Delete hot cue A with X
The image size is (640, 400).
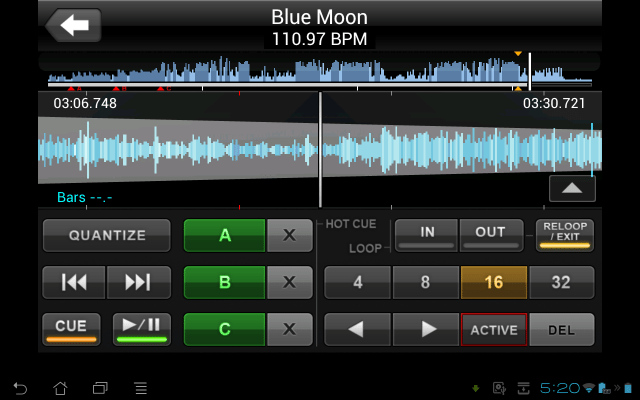click(x=289, y=236)
